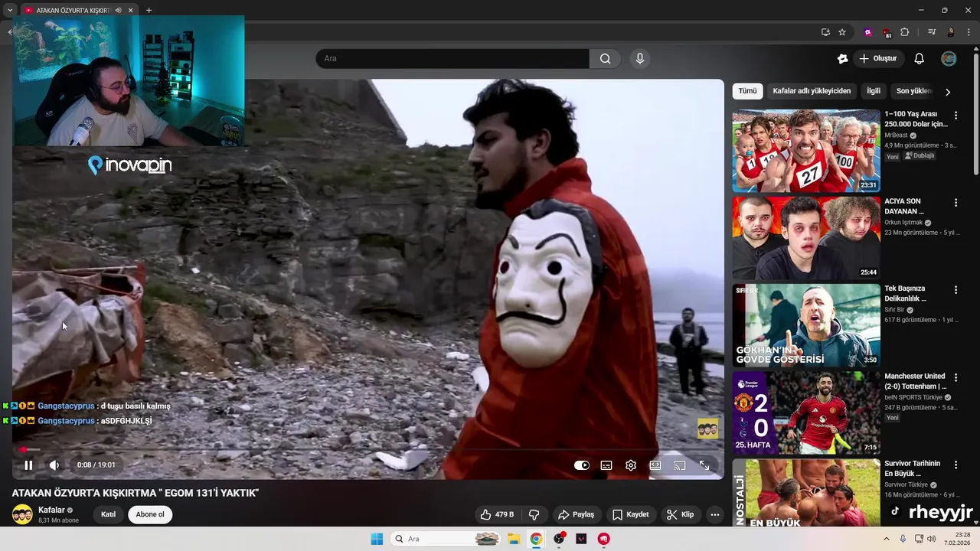Open the Chrome three-dot menu
The height and width of the screenshot is (551, 980).
(x=969, y=32)
